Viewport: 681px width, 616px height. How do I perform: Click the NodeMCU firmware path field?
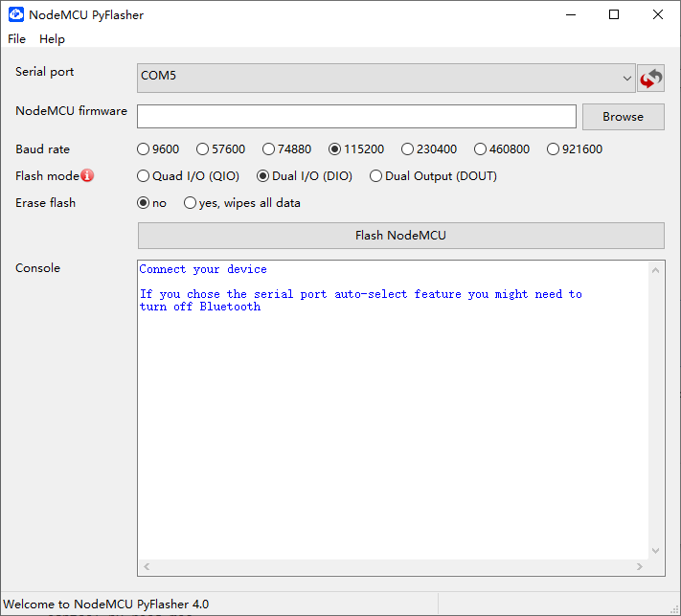[356, 117]
